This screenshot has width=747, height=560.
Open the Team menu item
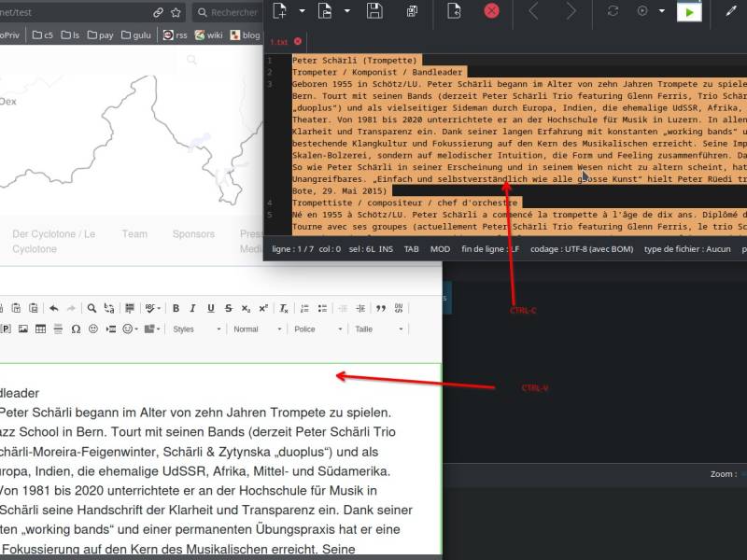click(x=134, y=234)
